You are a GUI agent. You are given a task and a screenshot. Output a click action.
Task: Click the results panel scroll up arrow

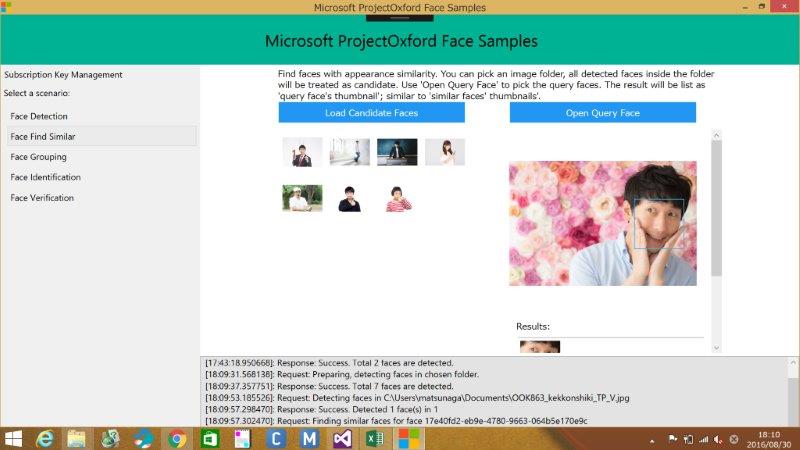[716, 135]
